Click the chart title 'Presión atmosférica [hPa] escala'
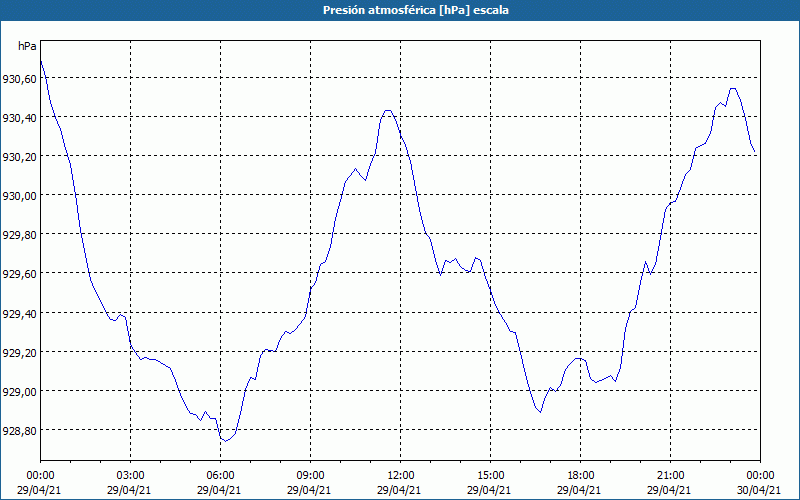The height and width of the screenshot is (500, 800). click(416, 10)
